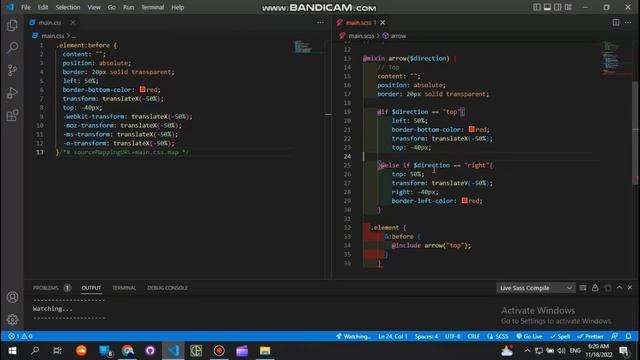
Task: Click the feedback icon in status bar
Action: [x=614, y=336]
